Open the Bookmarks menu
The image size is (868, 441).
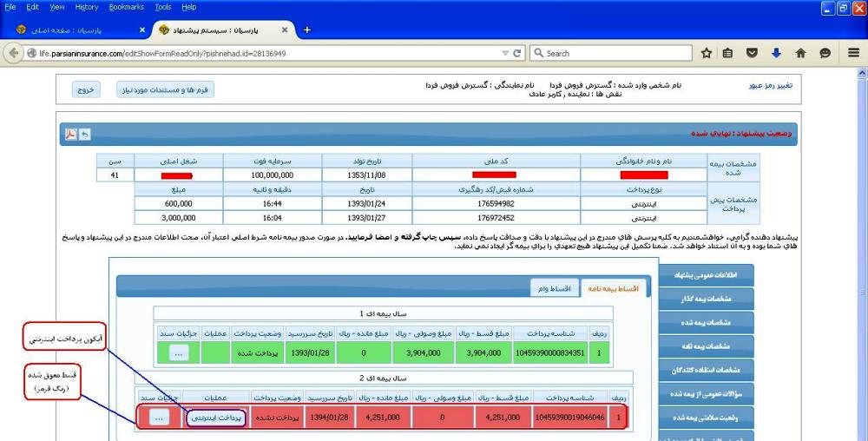click(126, 7)
